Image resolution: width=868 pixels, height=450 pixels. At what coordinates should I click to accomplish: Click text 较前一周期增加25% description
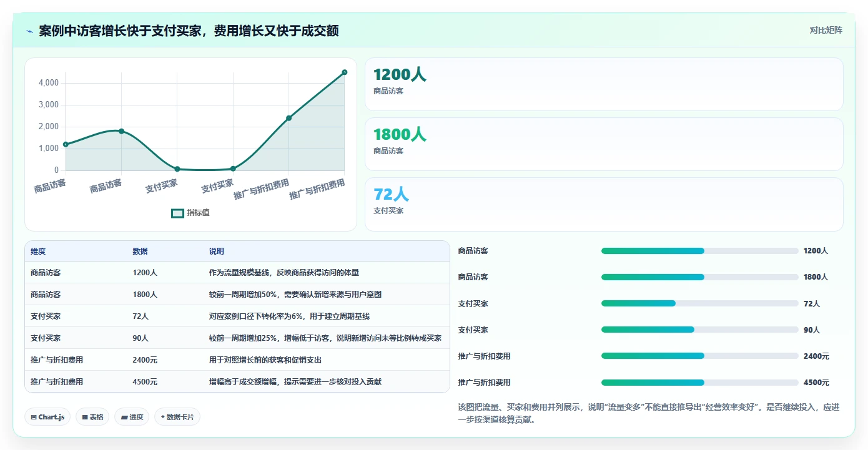coord(325,338)
